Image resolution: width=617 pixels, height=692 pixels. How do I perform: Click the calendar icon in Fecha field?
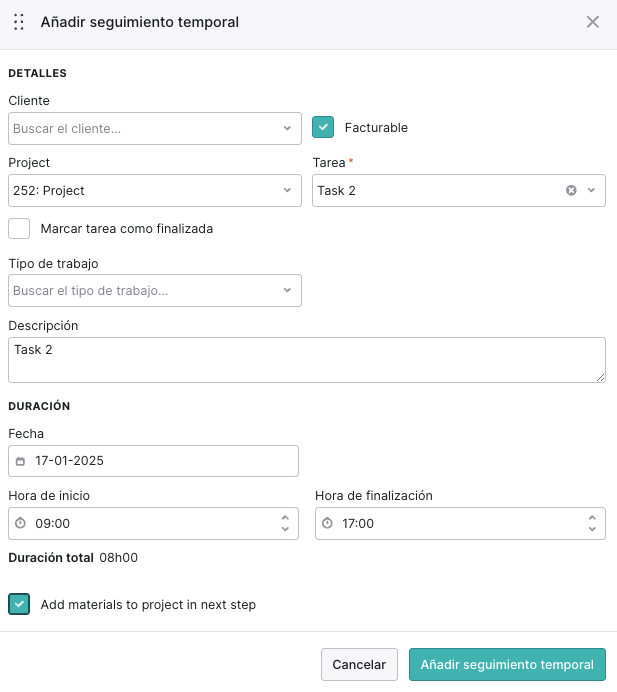click(20, 461)
